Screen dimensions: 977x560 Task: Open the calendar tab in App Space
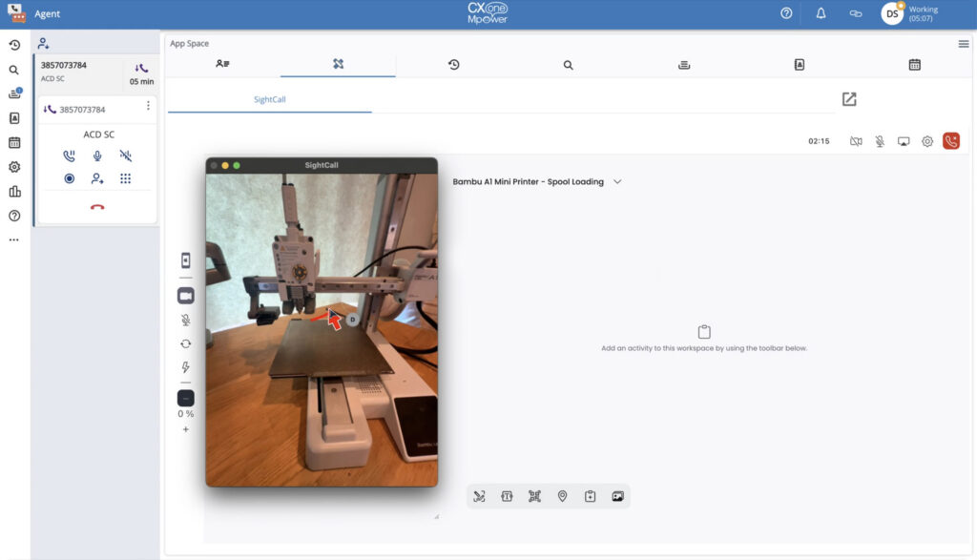coord(915,65)
